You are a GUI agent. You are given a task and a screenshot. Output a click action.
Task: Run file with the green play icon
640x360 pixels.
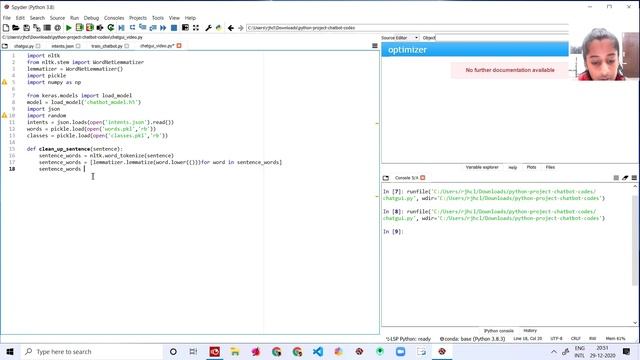[69, 28]
